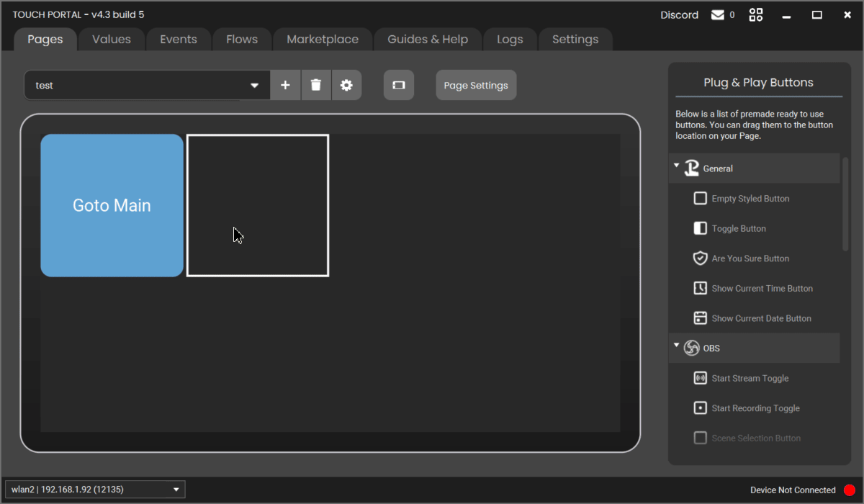Open the wlan2 network interface dropdown
The height and width of the screenshot is (504, 864).
pos(95,490)
